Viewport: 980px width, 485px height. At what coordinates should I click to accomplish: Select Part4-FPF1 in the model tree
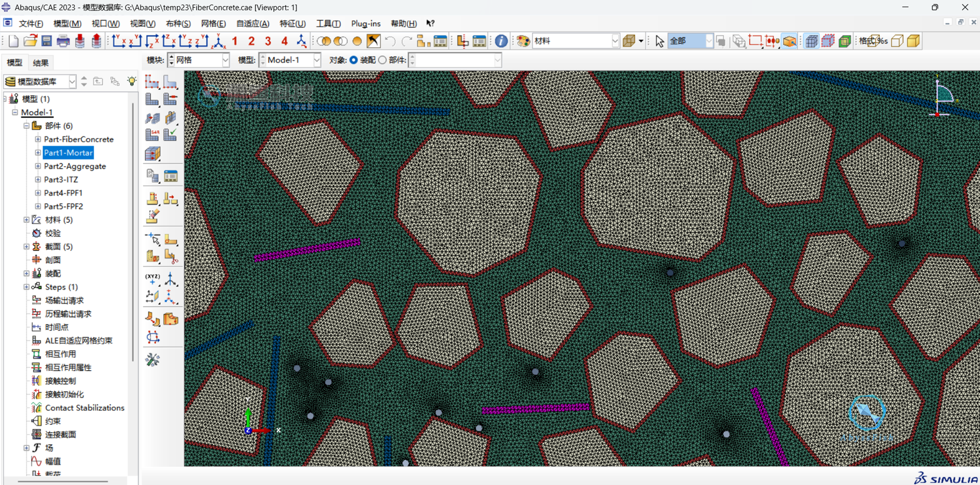point(63,193)
